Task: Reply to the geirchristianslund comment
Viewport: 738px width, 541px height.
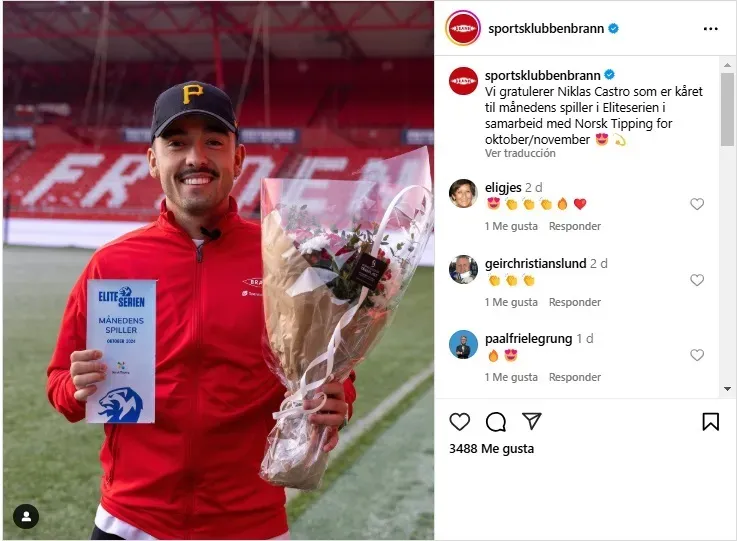Action: click(575, 302)
